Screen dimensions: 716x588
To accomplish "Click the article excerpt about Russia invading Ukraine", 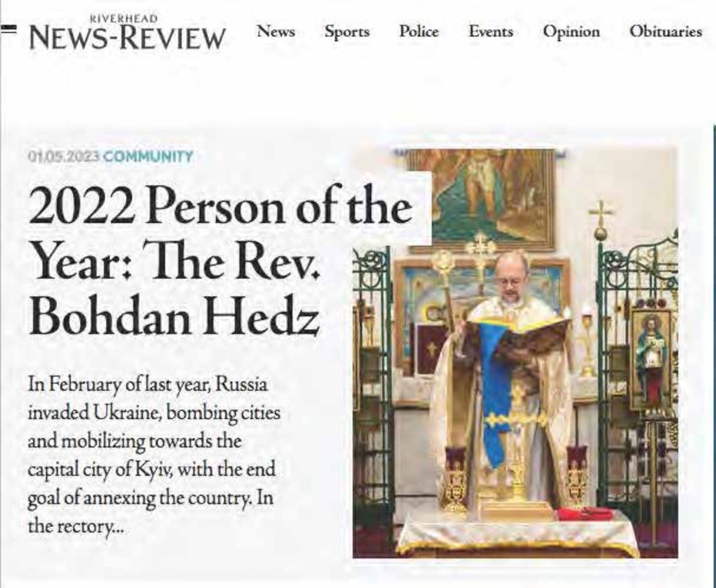I will click(154, 455).
